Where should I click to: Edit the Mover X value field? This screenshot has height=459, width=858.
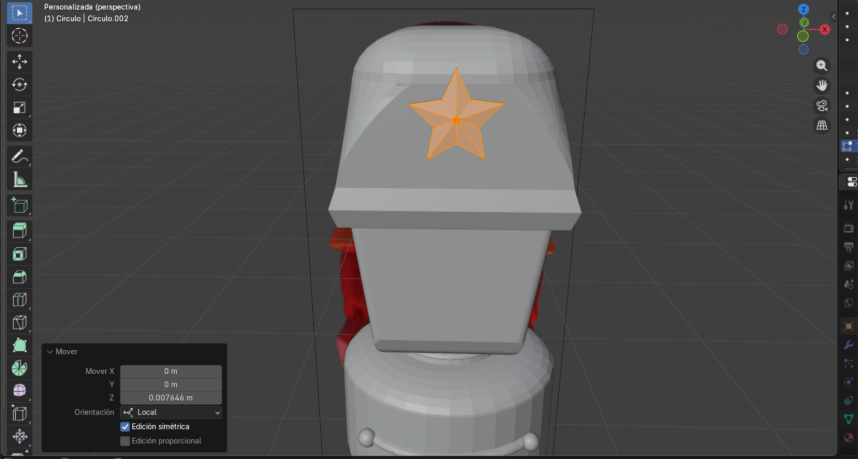pyautogui.click(x=171, y=371)
